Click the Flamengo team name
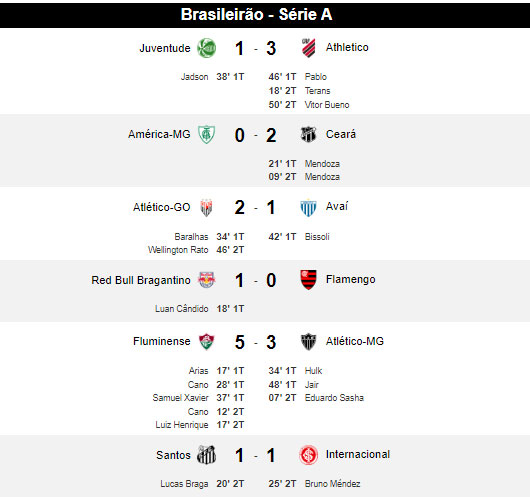 [x=351, y=279]
